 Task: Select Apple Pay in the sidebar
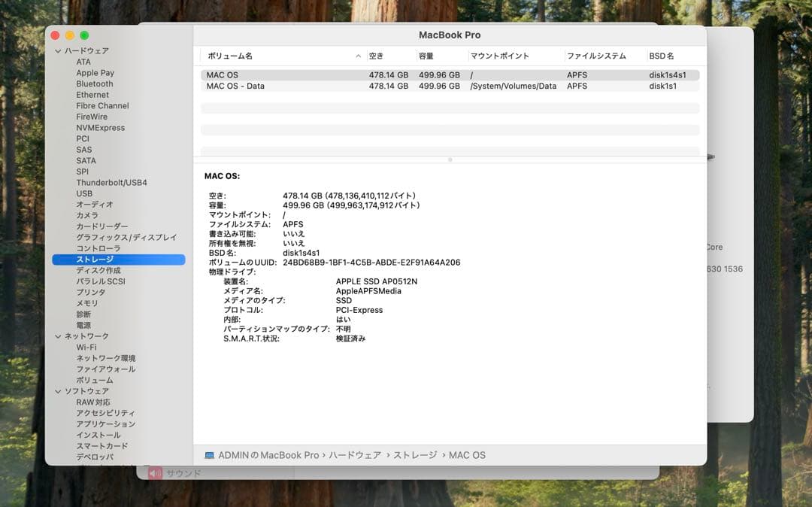(95, 73)
